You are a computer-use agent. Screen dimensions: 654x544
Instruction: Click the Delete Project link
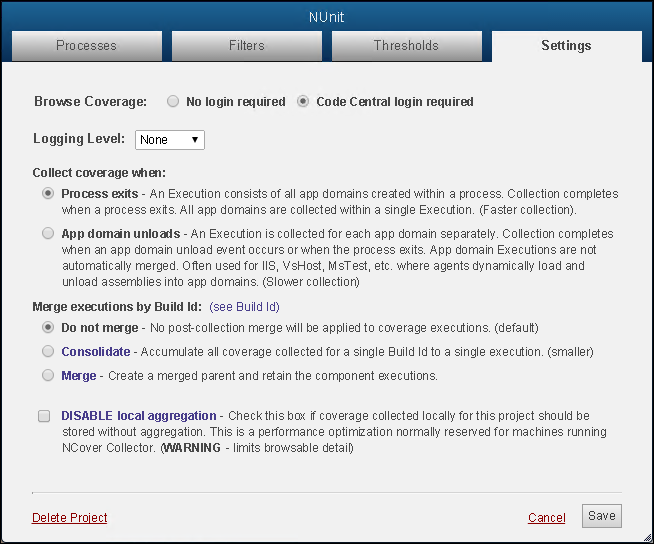(x=70, y=518)
